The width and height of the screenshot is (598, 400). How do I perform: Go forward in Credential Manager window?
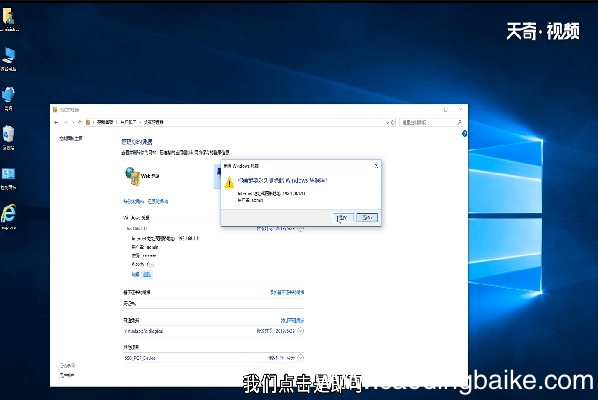click(x=65, y=122)
